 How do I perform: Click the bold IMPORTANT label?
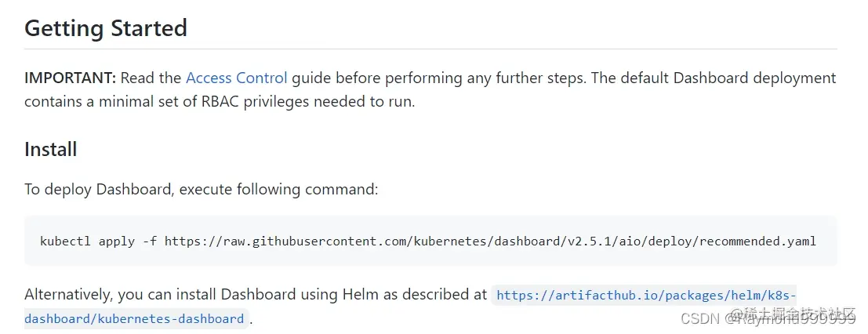tap(70, 78)
